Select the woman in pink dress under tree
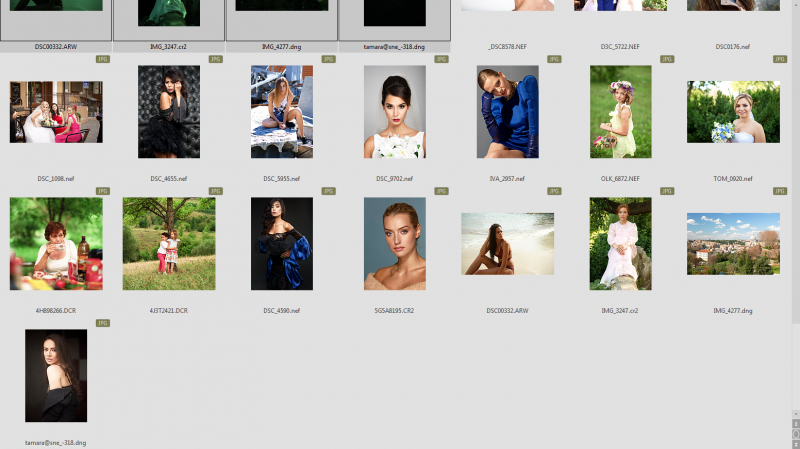Screen dimensions: 800x449 (620, 244)
